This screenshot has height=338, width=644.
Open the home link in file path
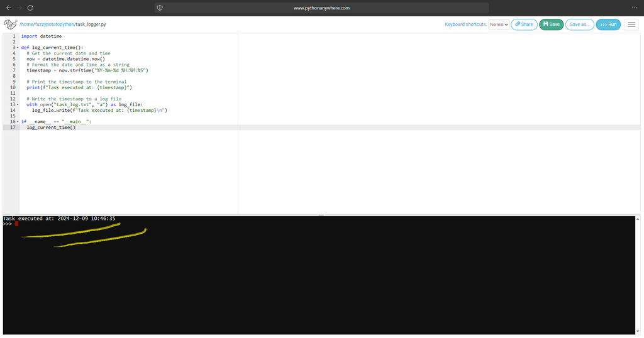coord(26,25)
